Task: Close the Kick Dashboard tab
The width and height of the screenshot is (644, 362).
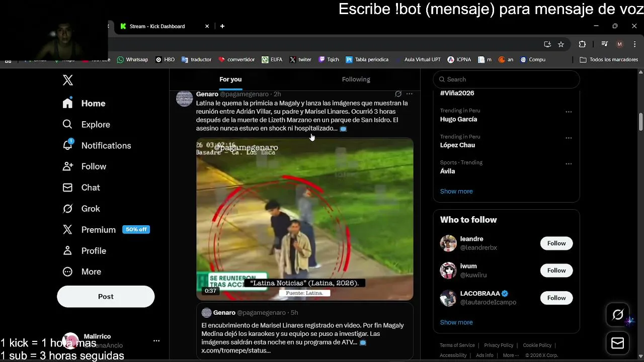Action: (x=207, y=26)
